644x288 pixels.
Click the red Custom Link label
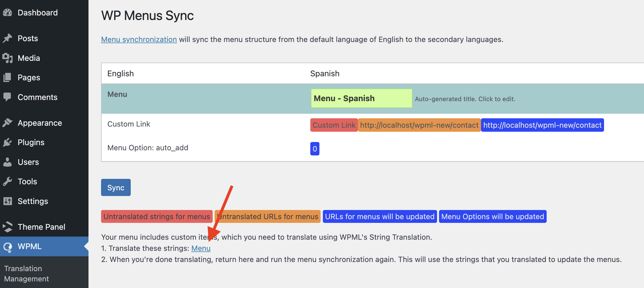[x=334, y=125]
